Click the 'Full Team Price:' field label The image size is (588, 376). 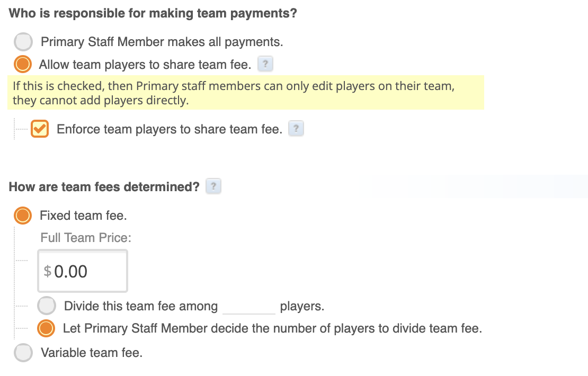(86, 238)
